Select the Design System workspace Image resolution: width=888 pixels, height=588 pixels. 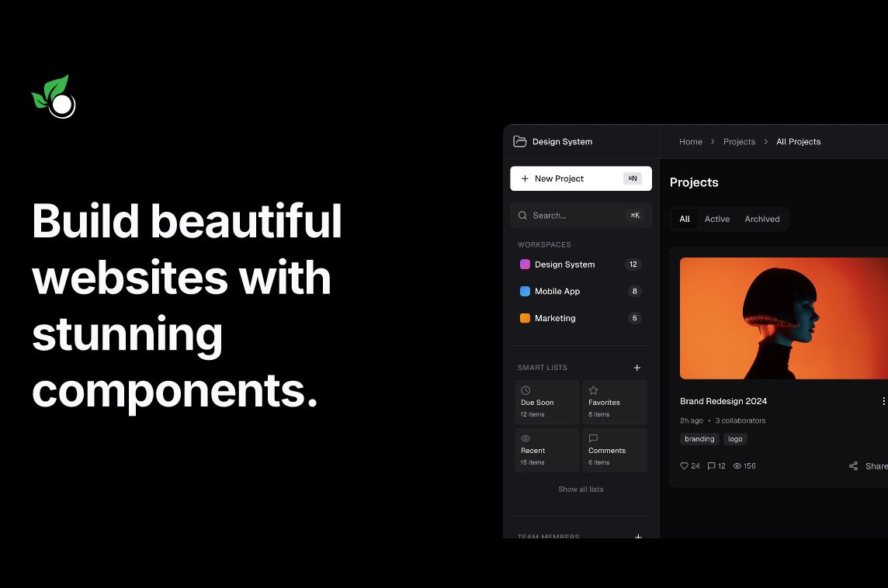click(x=581, y=265)
